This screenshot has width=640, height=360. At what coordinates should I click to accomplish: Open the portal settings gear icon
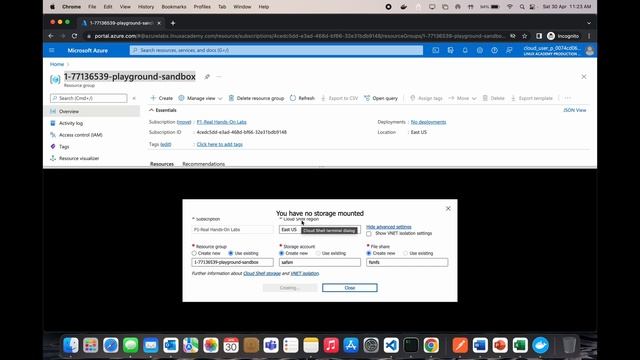click(x=480, y=50)
